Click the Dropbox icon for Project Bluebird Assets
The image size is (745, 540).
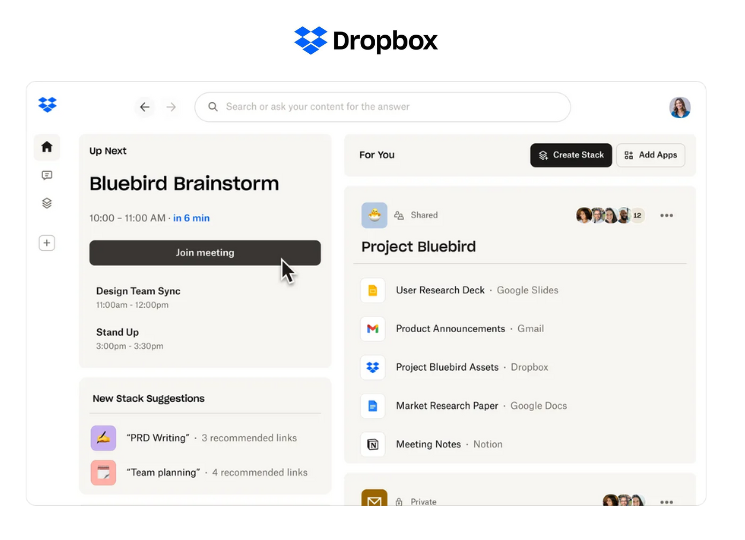pos(372,367)
